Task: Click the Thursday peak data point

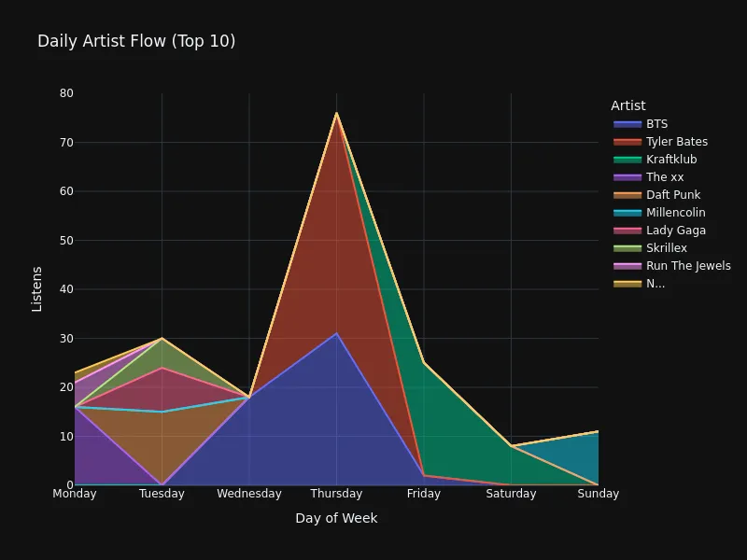Action: tap(336, 113)
